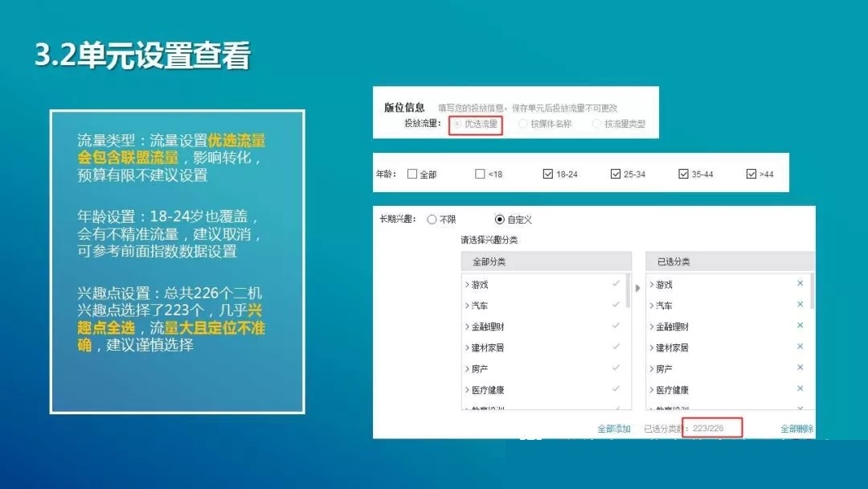Click checkmark beside 金融理财 in 全部分类
This screenshot has width=868, height=489.
point(616,326)
